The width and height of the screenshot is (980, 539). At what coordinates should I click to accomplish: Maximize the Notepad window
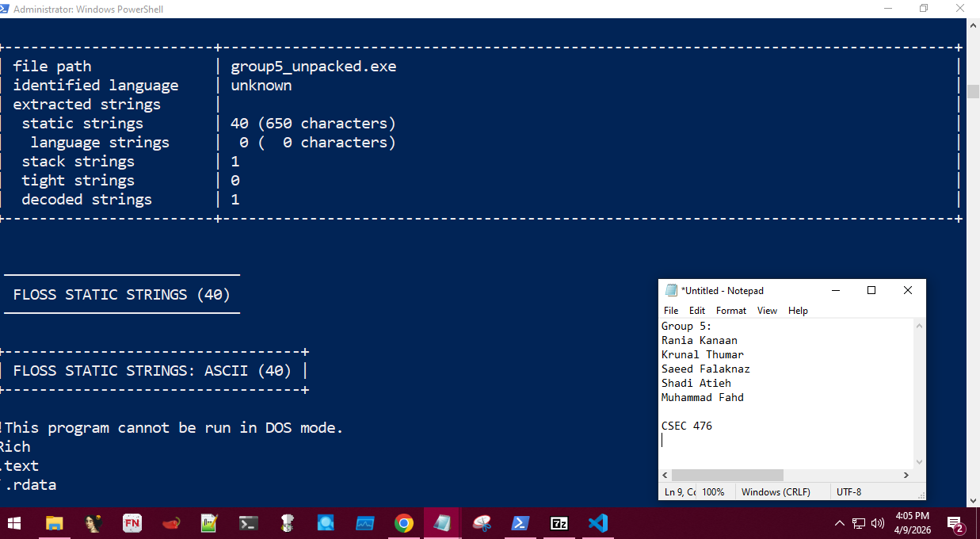click(x=871, y=290)
